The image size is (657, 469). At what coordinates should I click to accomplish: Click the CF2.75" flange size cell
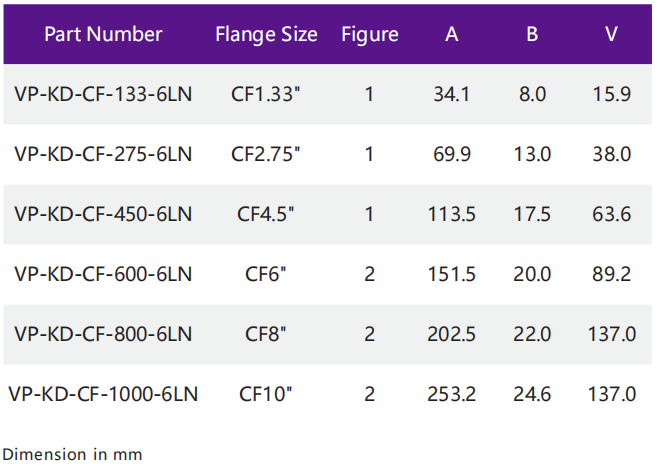point(266,154)
